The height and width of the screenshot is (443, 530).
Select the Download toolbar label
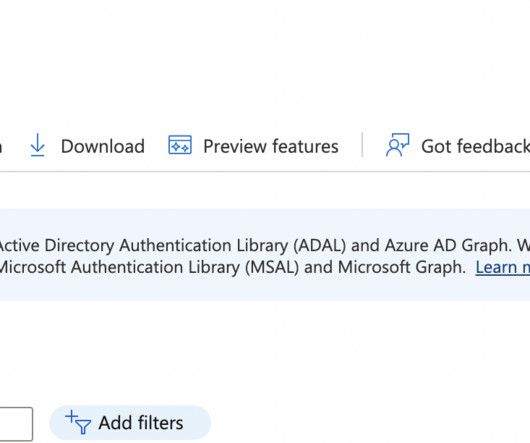[103, 146]
